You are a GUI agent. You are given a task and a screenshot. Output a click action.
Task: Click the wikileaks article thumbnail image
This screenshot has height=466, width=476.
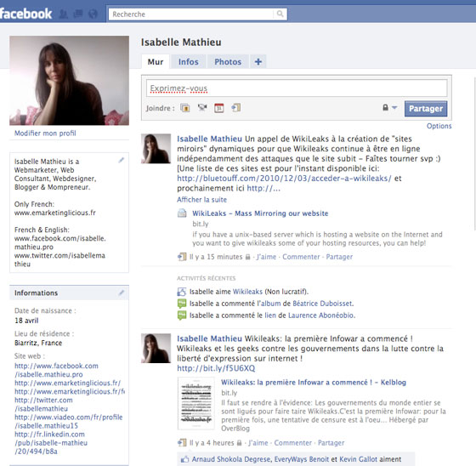[x=196, y=403]
